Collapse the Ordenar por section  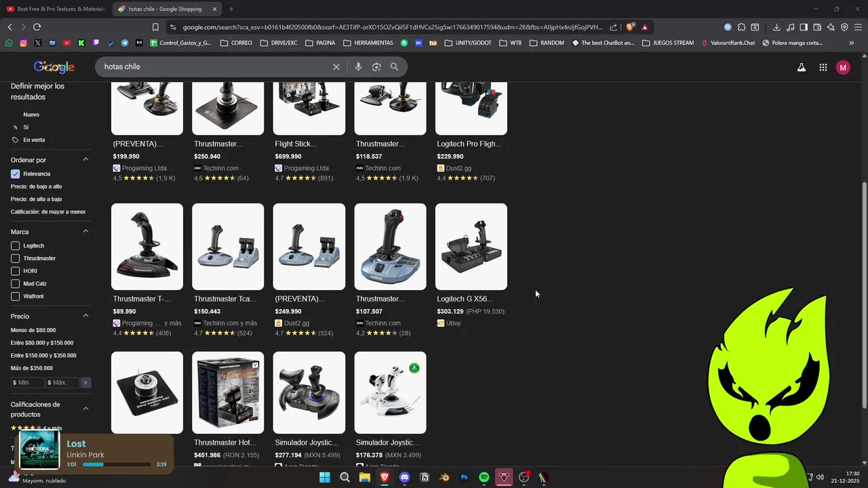point(86,160)
